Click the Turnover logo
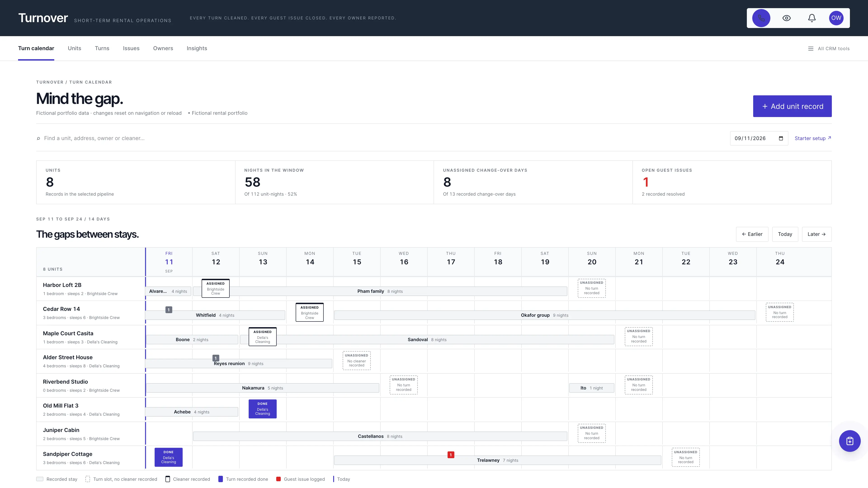The image size is (868, 488). coord(43,18)
